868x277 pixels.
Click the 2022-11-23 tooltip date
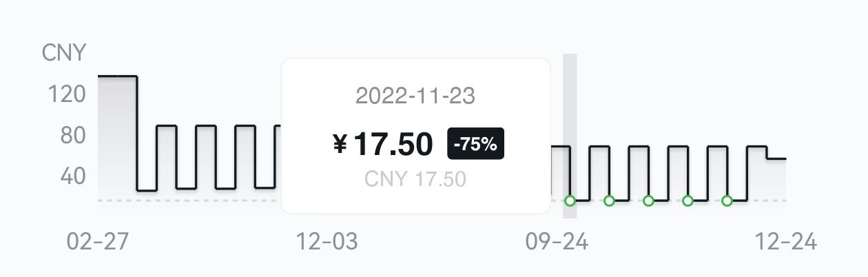pyautogui.click(x=415, y=96)
